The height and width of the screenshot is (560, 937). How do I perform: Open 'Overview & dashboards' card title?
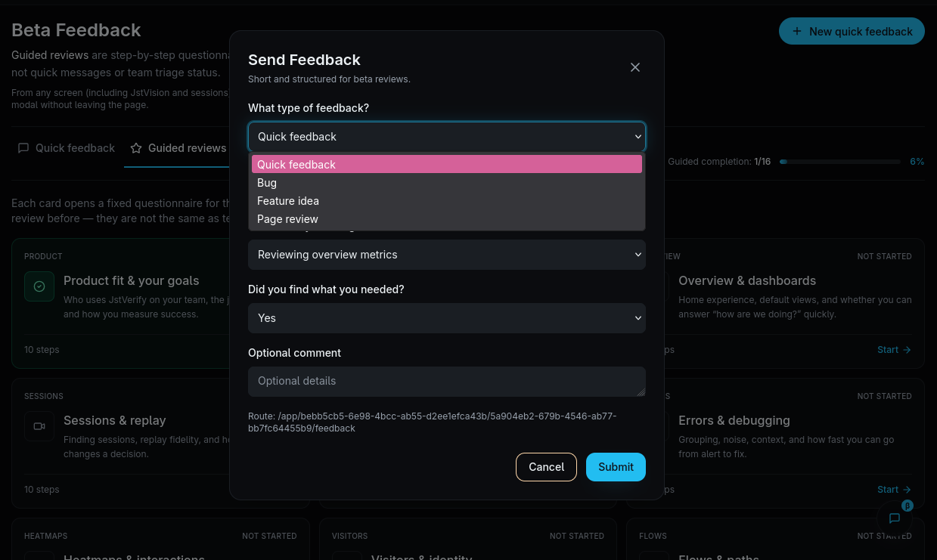point(747,280)
